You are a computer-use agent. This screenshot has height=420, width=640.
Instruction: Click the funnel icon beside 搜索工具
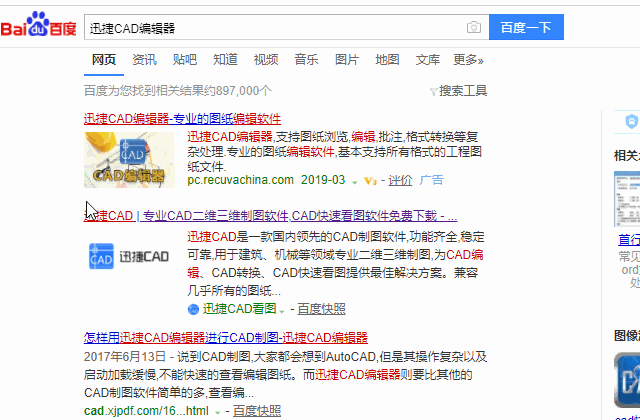[x=434, y=91]
